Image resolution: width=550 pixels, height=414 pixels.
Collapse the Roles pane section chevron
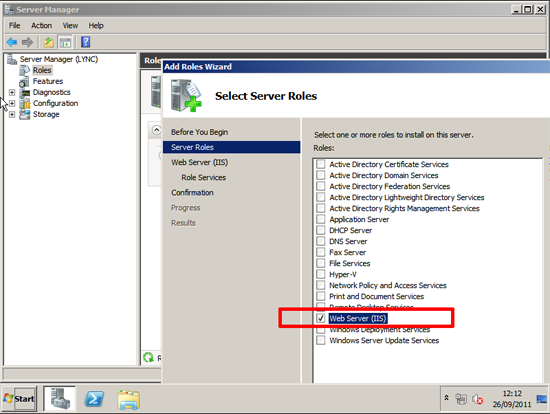point(156,130)
